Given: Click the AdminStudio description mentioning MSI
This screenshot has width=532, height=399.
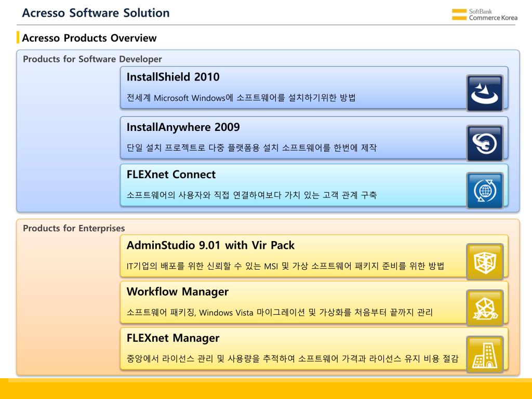Looking at the screenshot, I should coord(285,265).
